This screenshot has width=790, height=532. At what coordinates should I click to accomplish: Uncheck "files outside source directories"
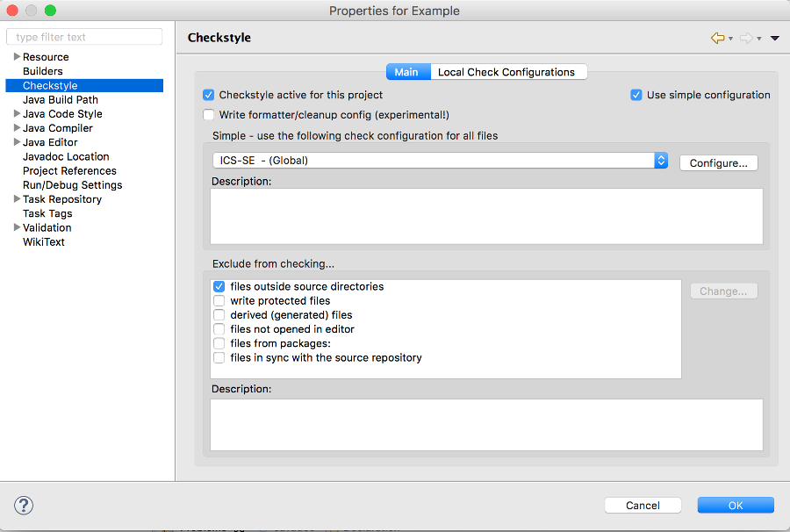(x=219, y=286)
